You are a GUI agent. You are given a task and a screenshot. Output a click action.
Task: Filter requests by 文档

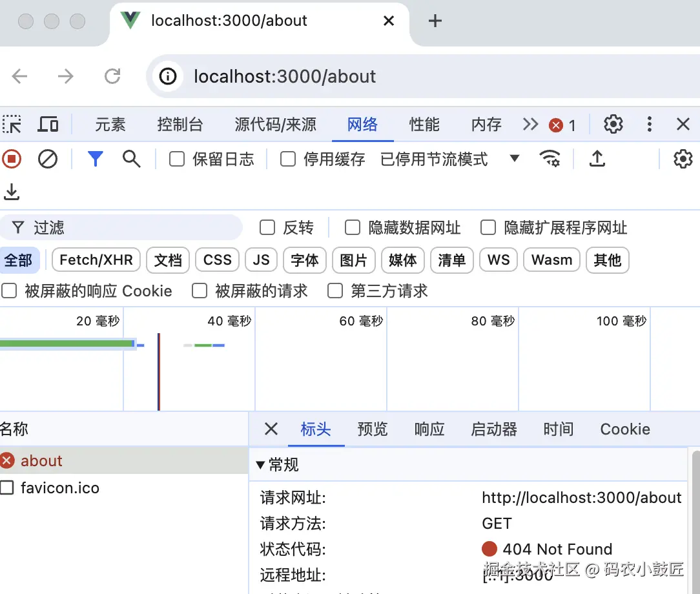tap(168, 260)
